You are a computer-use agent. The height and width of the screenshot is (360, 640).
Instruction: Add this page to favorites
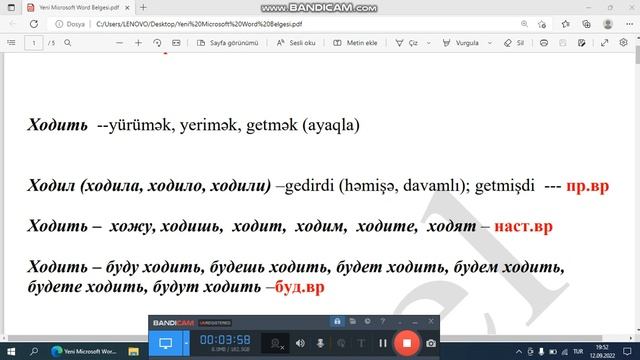pos(542,24)
